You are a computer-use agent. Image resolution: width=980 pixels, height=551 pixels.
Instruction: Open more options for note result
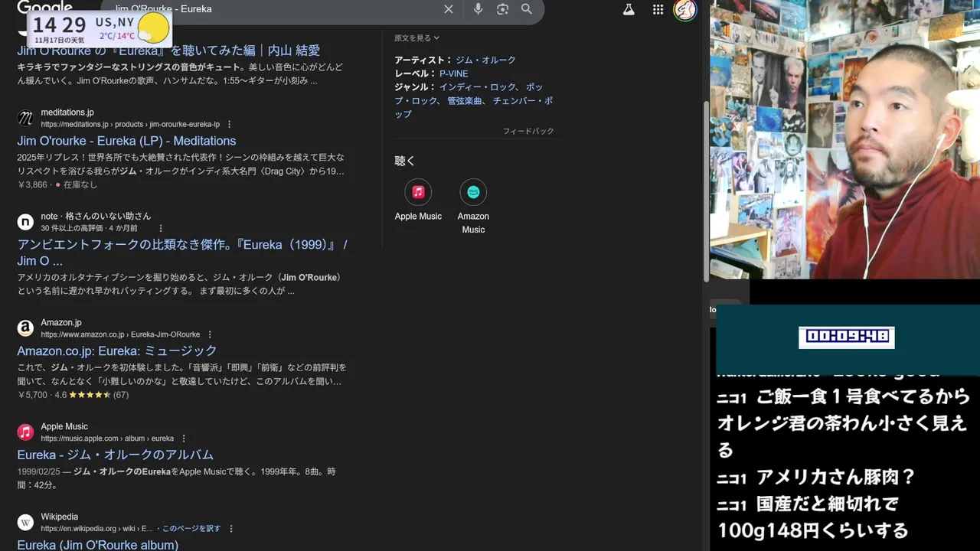coord(161,228)
